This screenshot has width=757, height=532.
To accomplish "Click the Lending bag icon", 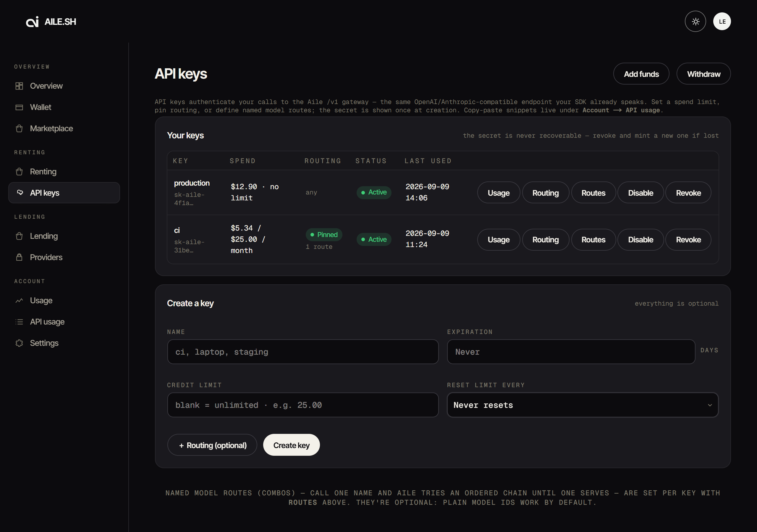I will [19, 236].
